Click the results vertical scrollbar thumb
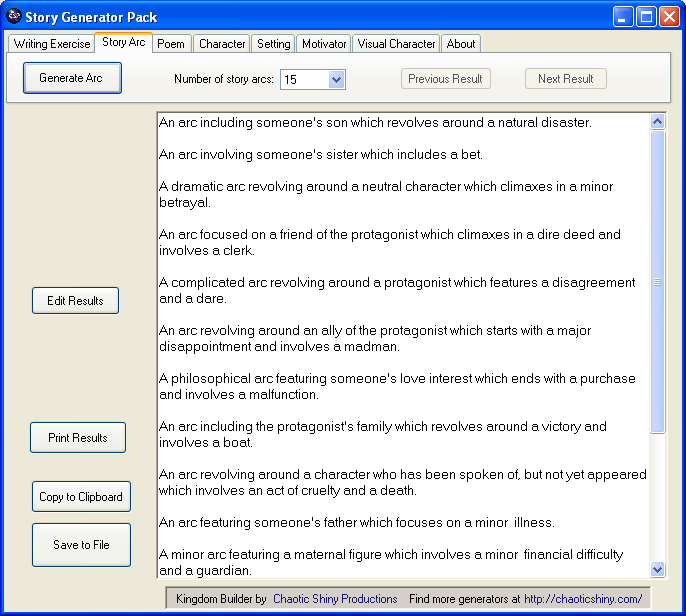This screenshot has width=686, height=616. point(658,282)
